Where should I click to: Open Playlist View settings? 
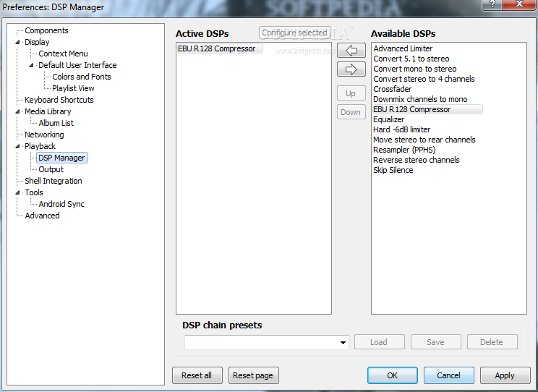coord(73,88)
